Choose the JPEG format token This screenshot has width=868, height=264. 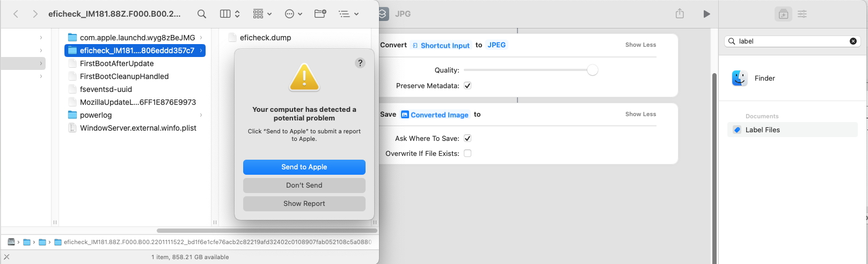point(497,45)
